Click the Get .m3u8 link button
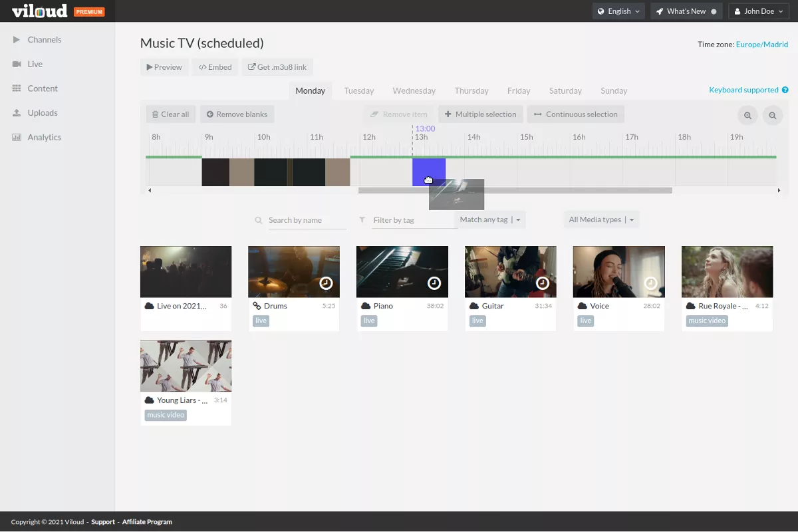The height and width of the screenshot is (532, 798). (x=277, y=67)
